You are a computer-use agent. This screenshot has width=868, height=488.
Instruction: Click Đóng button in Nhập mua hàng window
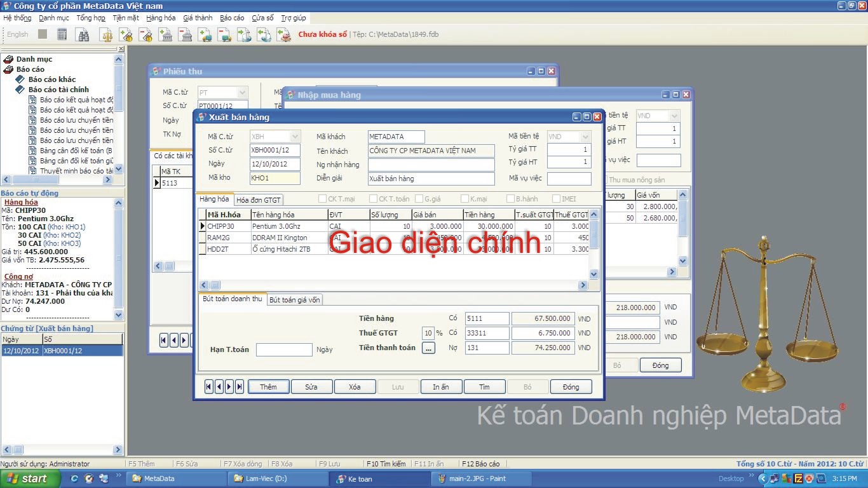(660, 365)
